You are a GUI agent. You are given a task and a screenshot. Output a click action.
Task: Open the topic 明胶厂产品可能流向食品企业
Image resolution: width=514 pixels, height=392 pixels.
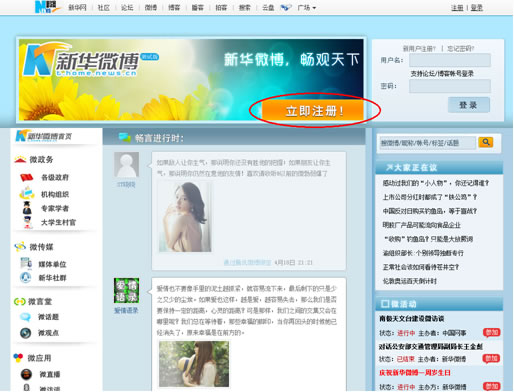point(422,225)
